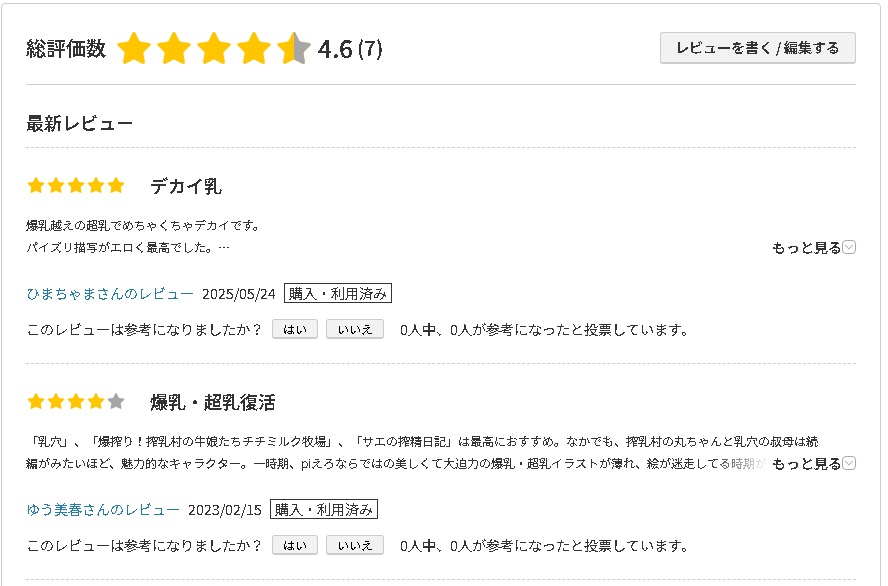Screen dimensions: 888x586
Task: Click the chevron icon beside second もっと見る
Action: coord(849,463)
